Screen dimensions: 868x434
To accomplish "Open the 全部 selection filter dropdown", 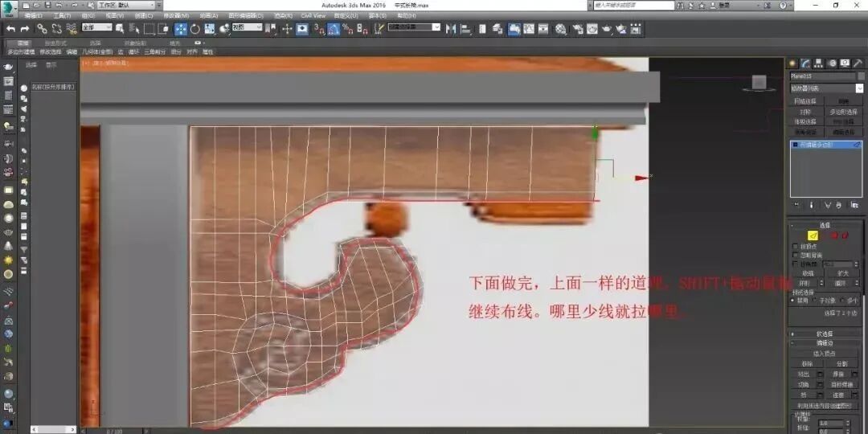I will [x=97, y=27].
